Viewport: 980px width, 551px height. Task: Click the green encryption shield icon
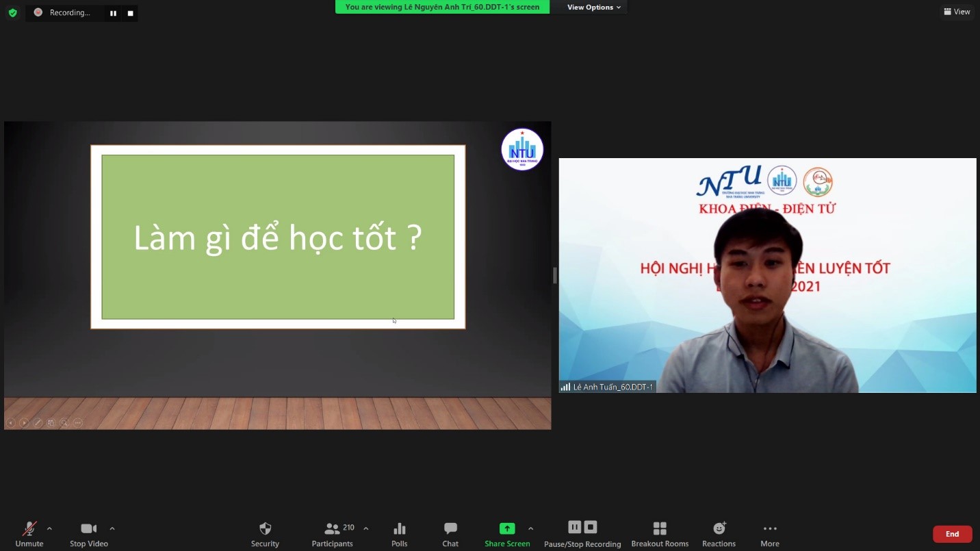coord(12,12)
